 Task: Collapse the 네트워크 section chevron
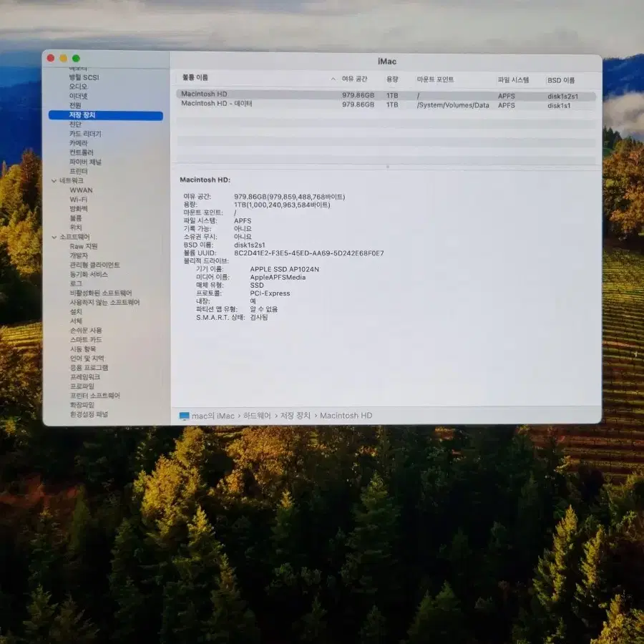tap(54, 181)
